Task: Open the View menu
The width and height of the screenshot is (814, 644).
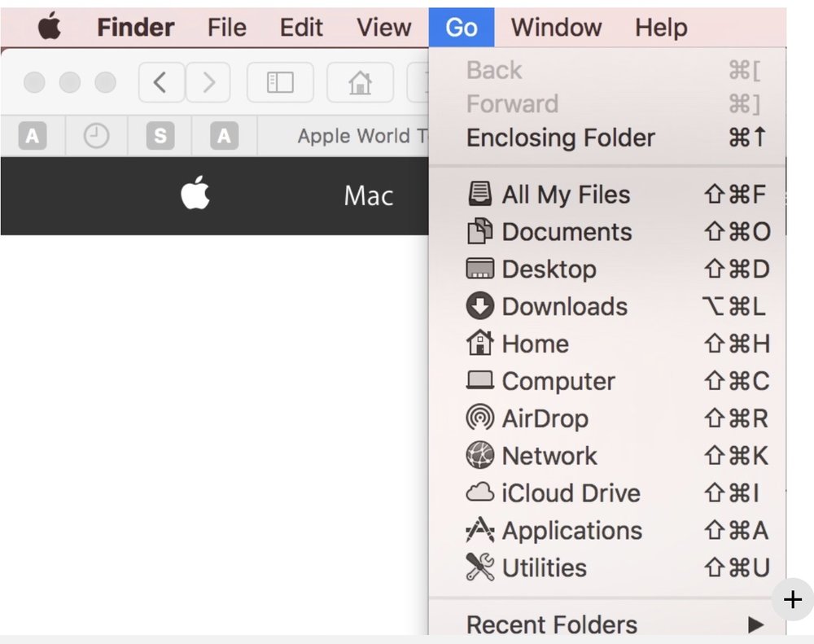Action: pyautogui.click(x=383, y=27)
